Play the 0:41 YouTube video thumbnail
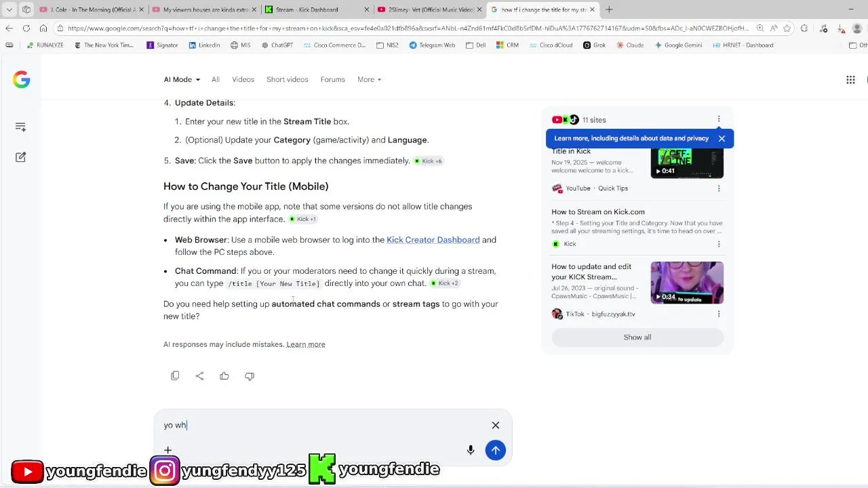Screen dimensions: 868x488 tap(687, 163)
